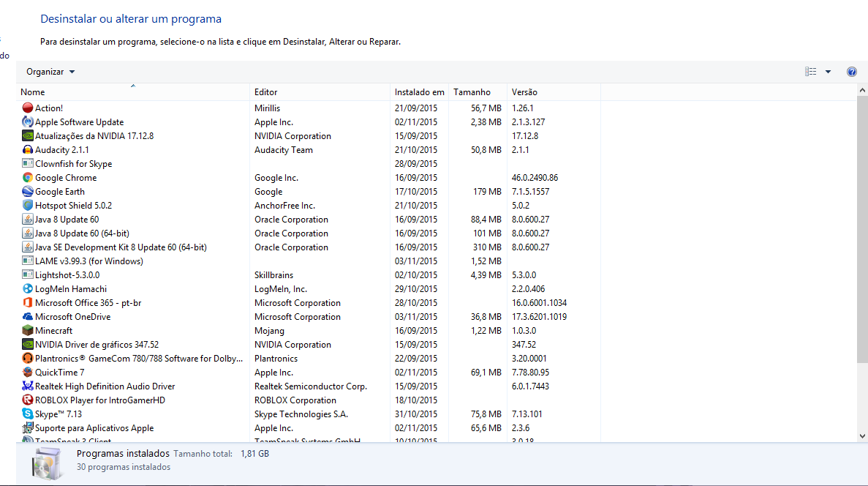This screenshot has width=868, height=486.
Task: Sort programs by Nome column
Action: [135, 92]
